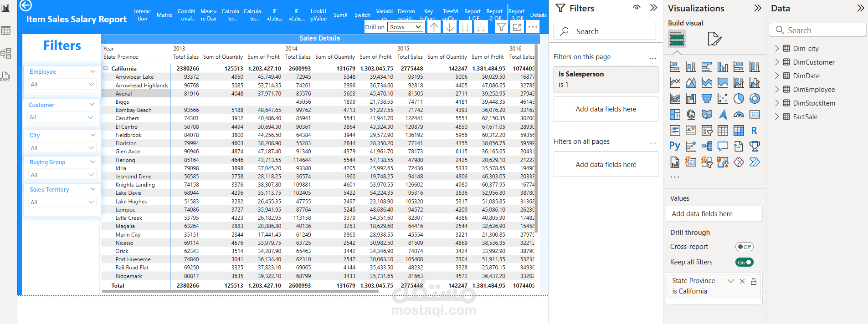
Task: Click the Focus mode icon on the matrix
Action: [517, 27]
